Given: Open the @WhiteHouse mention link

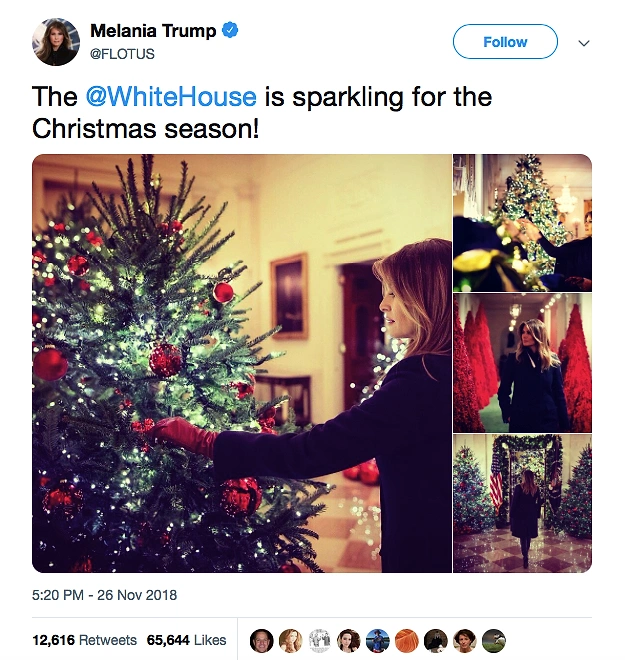Looking at the screenshot, I should [x=171, y=98].
